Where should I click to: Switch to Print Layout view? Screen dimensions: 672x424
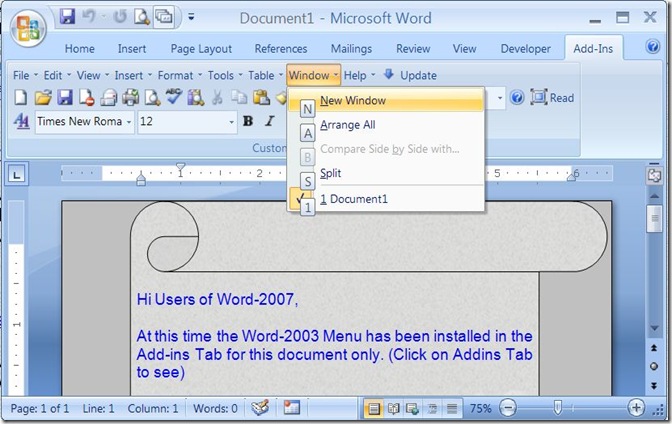click(373, 408)
